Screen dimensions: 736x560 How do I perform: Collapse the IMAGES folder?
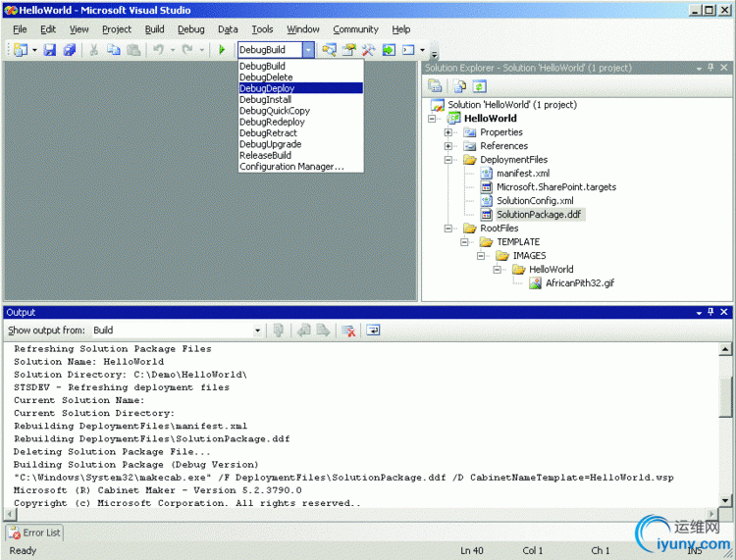pos(481,256)
